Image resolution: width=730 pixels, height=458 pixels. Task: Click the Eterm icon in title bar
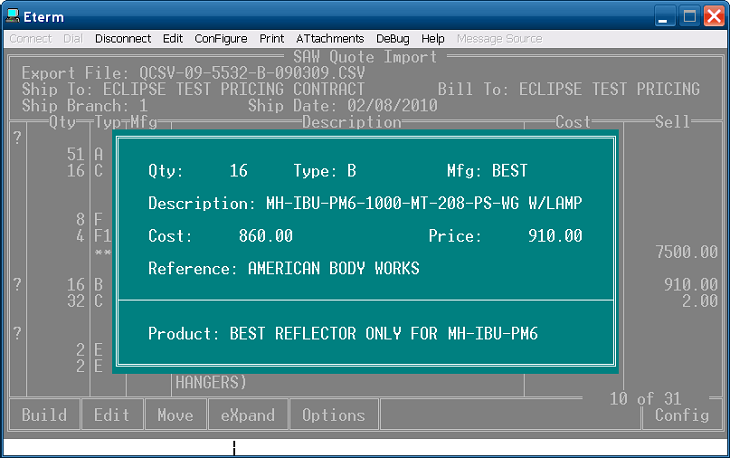pos(13,16)
